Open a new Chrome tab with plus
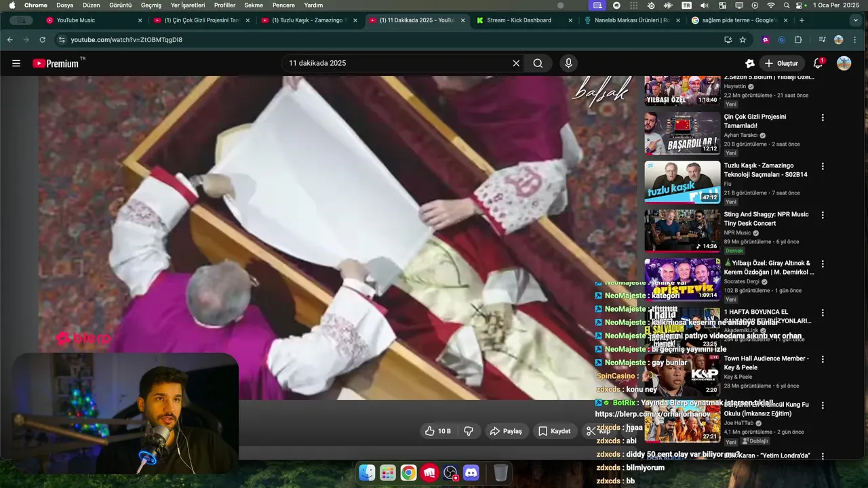 802,20
